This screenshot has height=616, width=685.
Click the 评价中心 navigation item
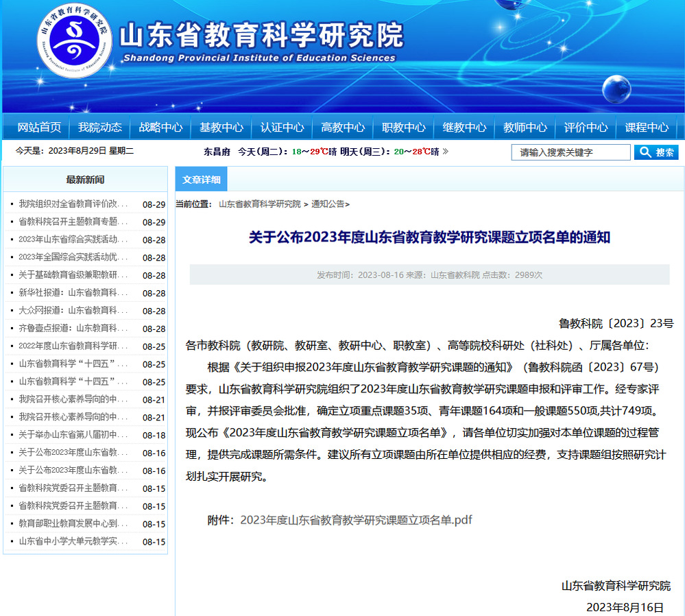(x=586, y=127)
